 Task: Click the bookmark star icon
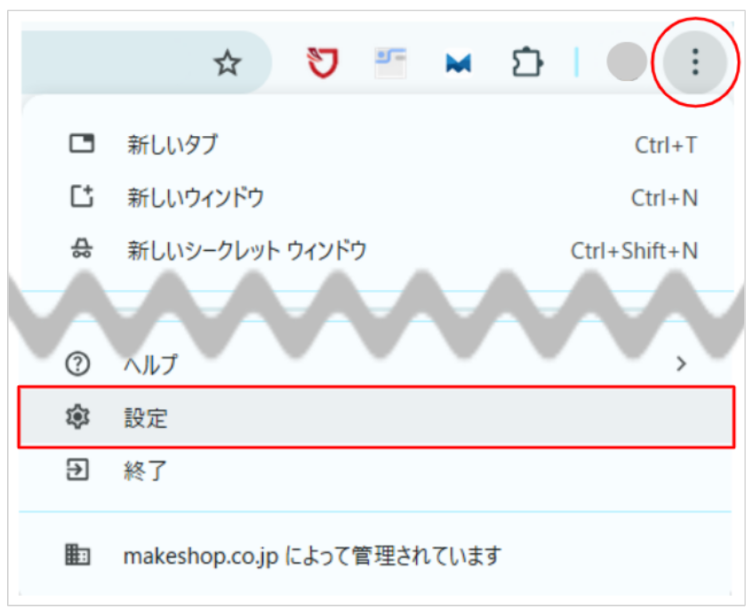(227, 63)
